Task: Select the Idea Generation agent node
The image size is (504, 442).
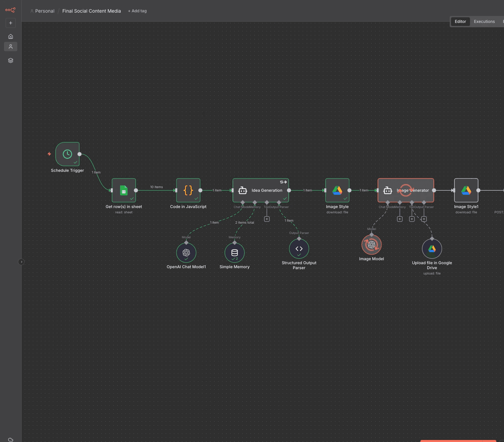Action: [x=261, y=190]
